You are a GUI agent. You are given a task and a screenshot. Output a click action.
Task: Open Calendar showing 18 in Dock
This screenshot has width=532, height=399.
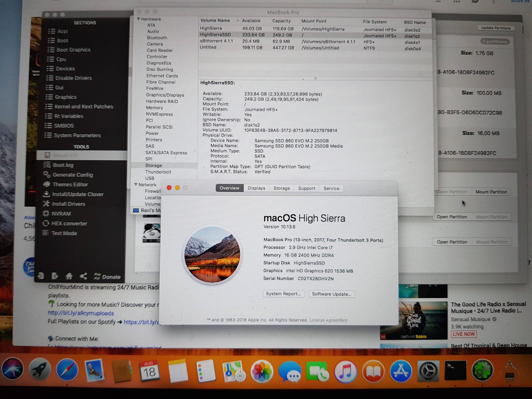coord(150,371)
